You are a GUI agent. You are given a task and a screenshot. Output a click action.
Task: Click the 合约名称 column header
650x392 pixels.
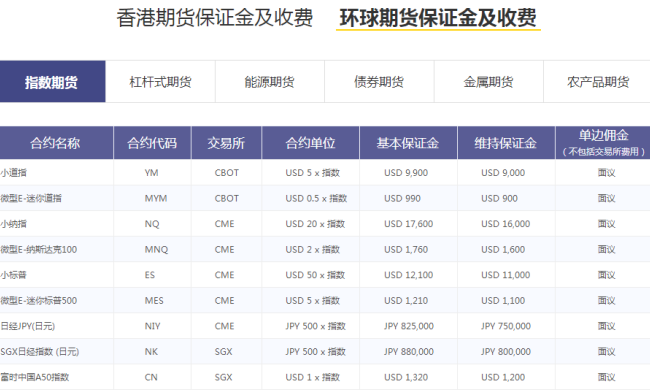56,143
